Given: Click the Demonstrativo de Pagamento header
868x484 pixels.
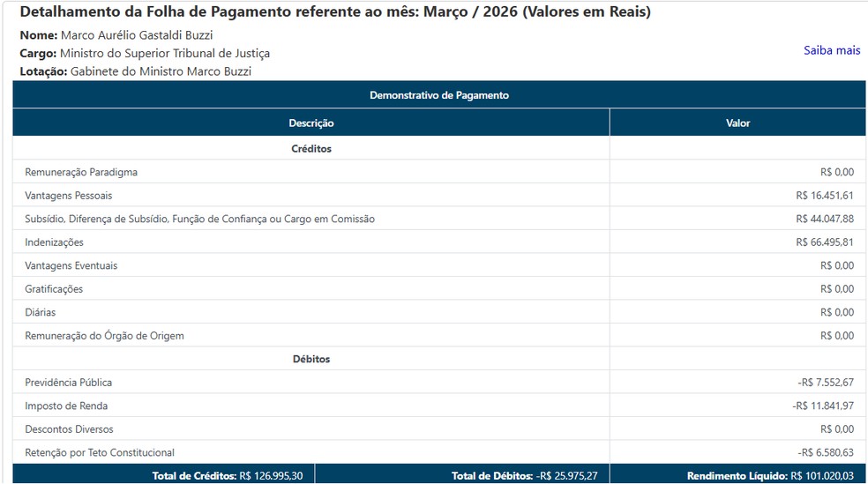Looking at the screenshot, I should click(439, 95).
